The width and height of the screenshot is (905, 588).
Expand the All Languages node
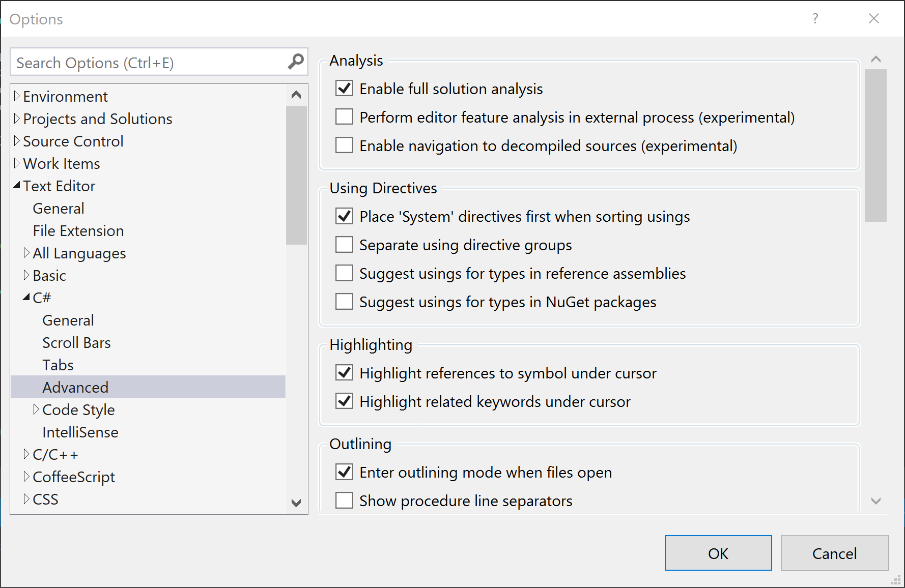pos(26,253)
